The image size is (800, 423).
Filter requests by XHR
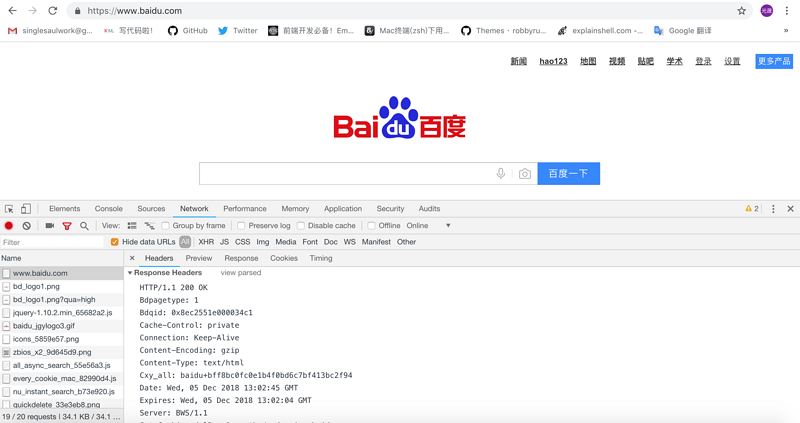coord(206,242)
